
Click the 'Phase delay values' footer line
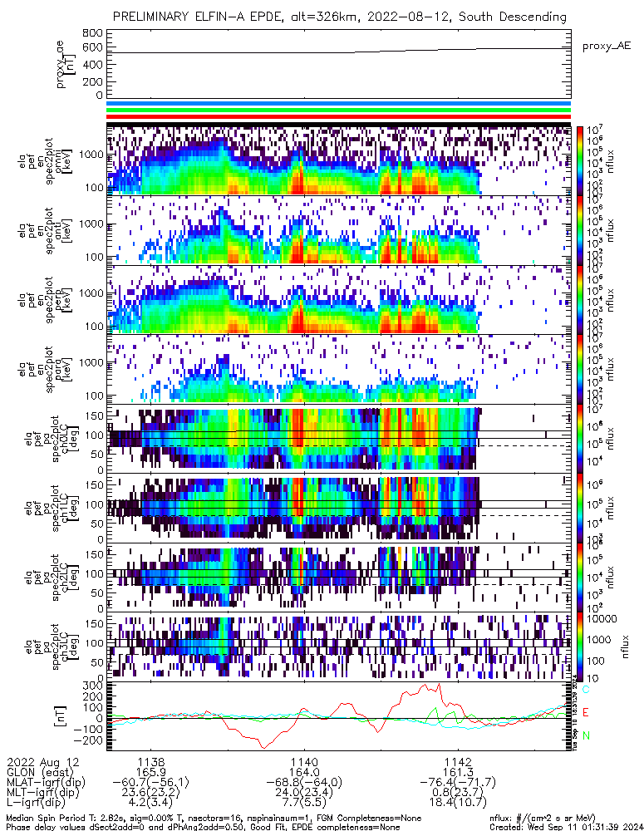pos(203,827)
